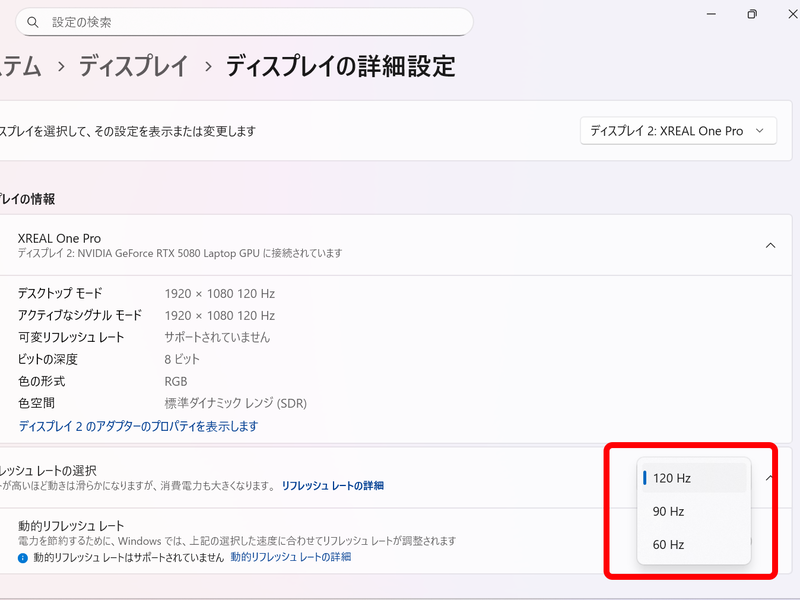The width and height of the screenshot is (800, 600).
Task: Click the minimize window icon
Action: 711,14
